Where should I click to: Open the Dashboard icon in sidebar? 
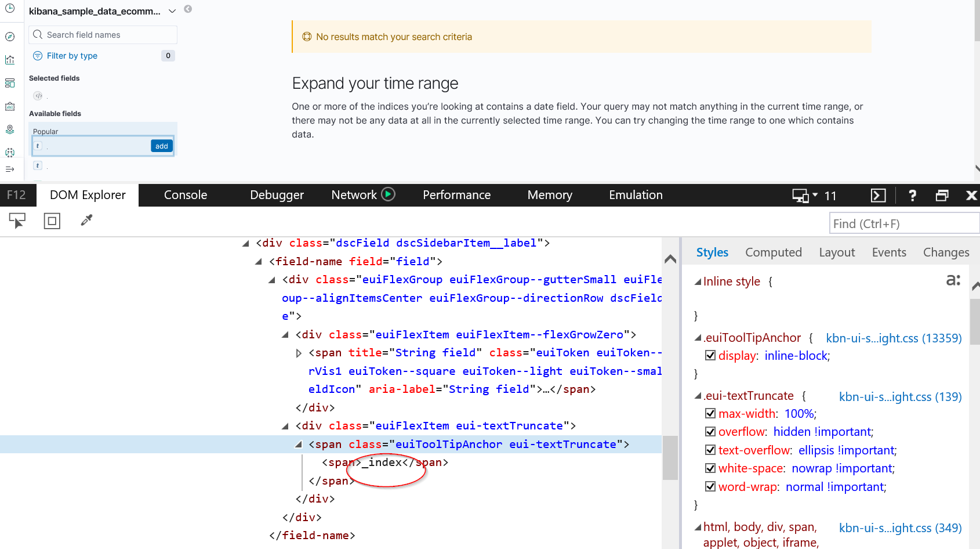[x=9, y=82]
